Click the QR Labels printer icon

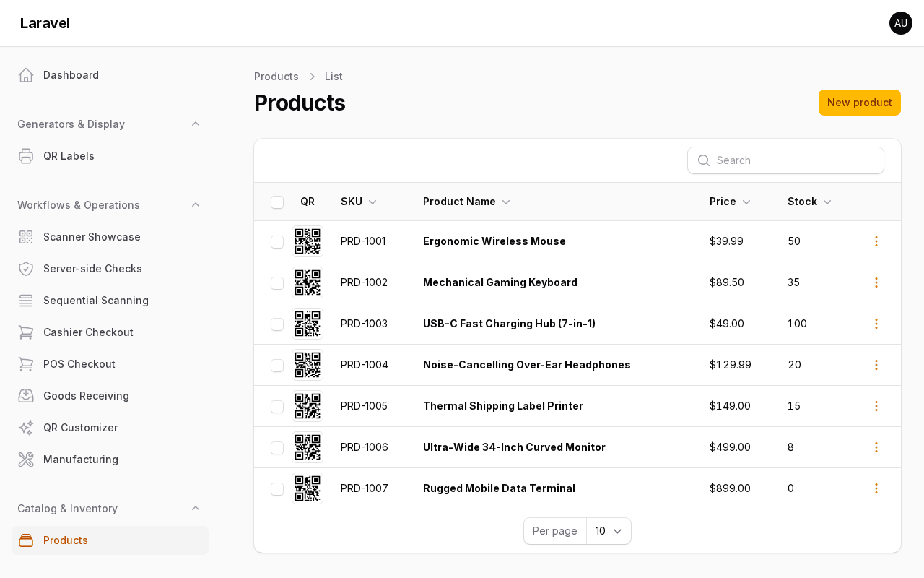coord(26,156)
